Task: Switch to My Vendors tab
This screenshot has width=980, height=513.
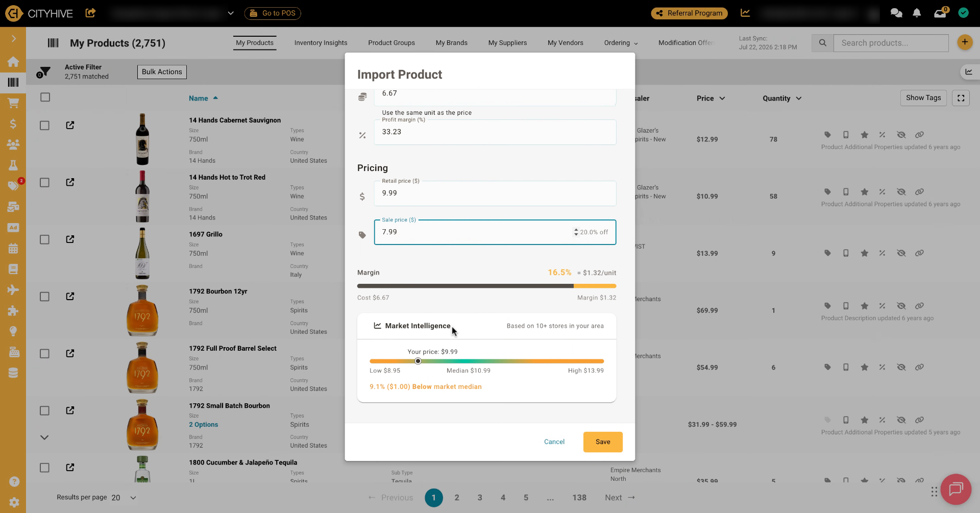Action: click(x=566, y=43)
